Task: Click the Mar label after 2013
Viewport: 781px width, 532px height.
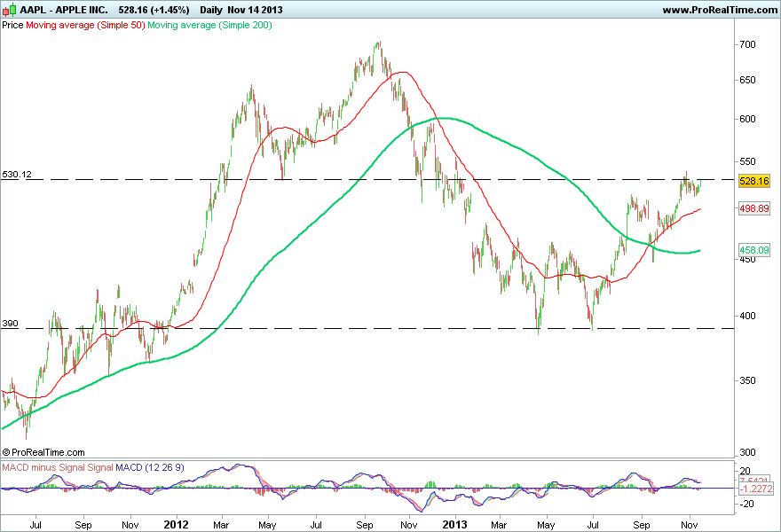Action: click(x=499, y=525)
